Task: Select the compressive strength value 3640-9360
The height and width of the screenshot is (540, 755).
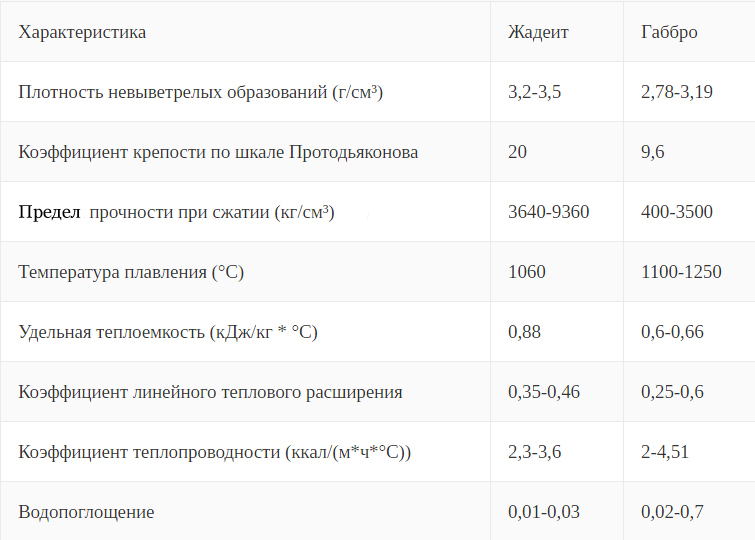Action: tap(548, 212)
